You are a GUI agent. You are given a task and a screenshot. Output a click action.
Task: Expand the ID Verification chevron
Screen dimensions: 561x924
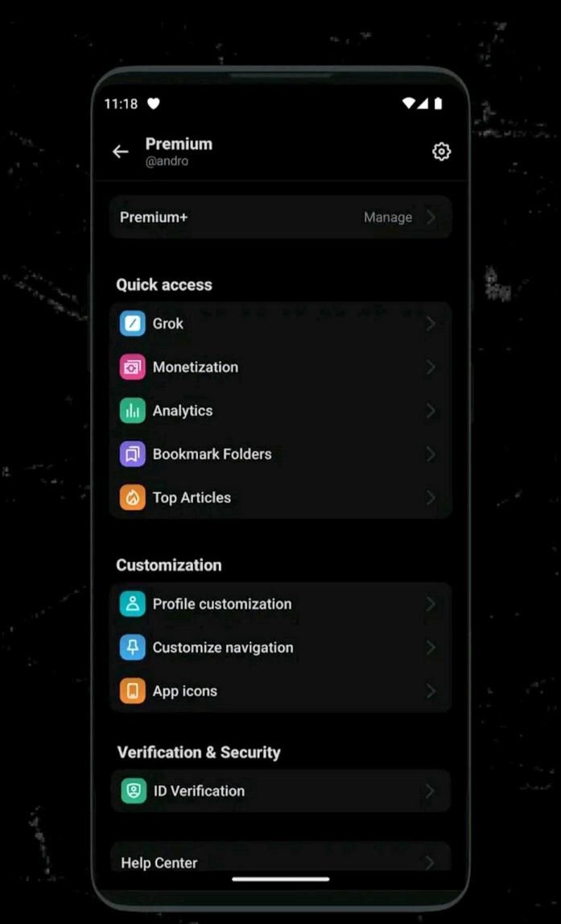[431, 790]
